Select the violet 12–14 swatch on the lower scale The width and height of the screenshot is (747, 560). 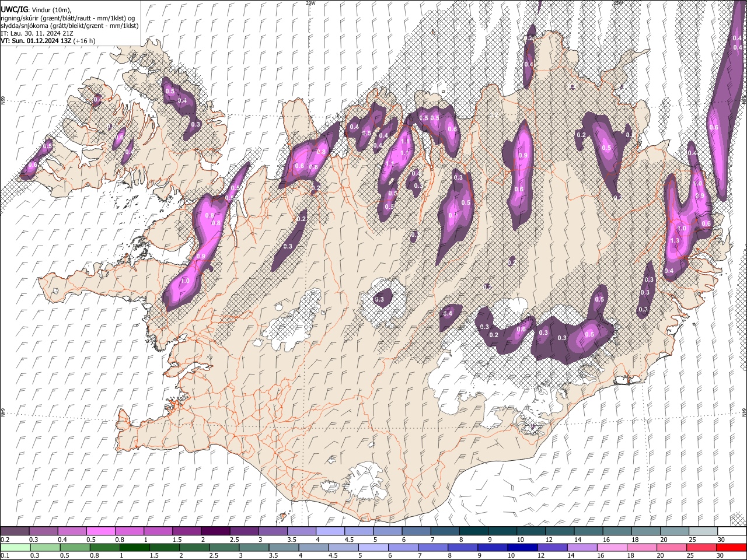(552, 547)
